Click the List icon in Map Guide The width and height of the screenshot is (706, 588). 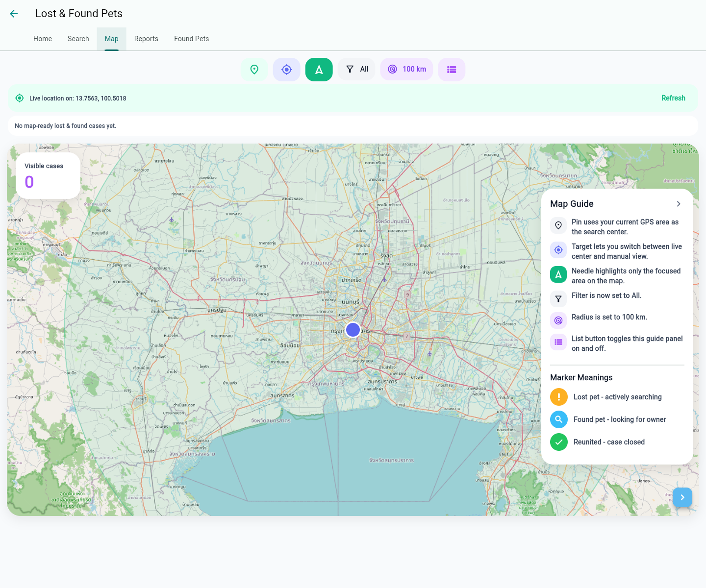pyautogui.click(x=558, y=342)
